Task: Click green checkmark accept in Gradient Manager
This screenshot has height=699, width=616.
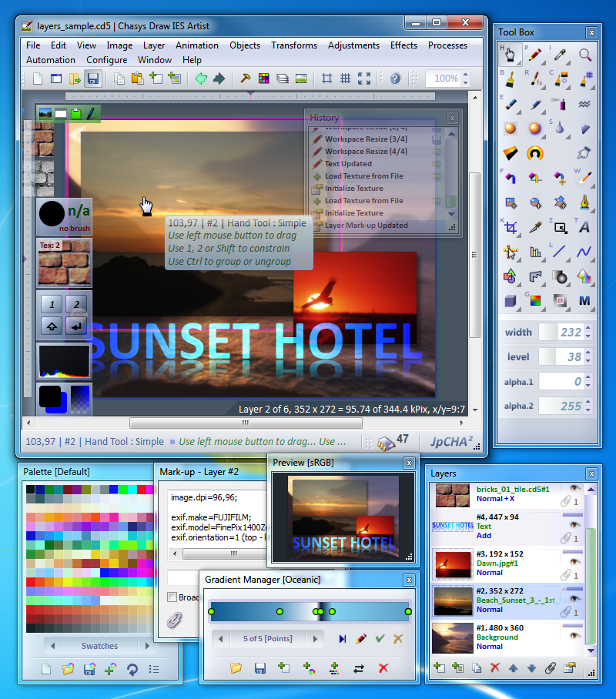Action: (380, 639)
